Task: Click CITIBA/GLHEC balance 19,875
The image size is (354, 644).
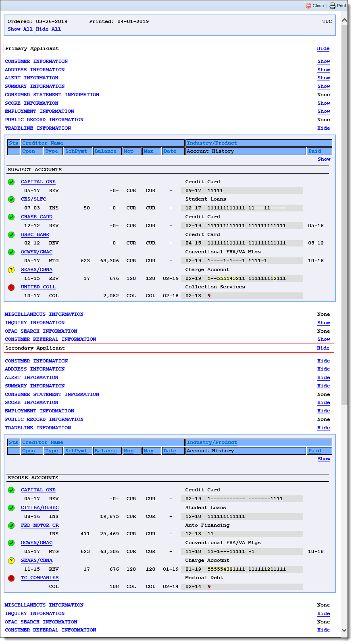Action: click(x=110, y=516)
